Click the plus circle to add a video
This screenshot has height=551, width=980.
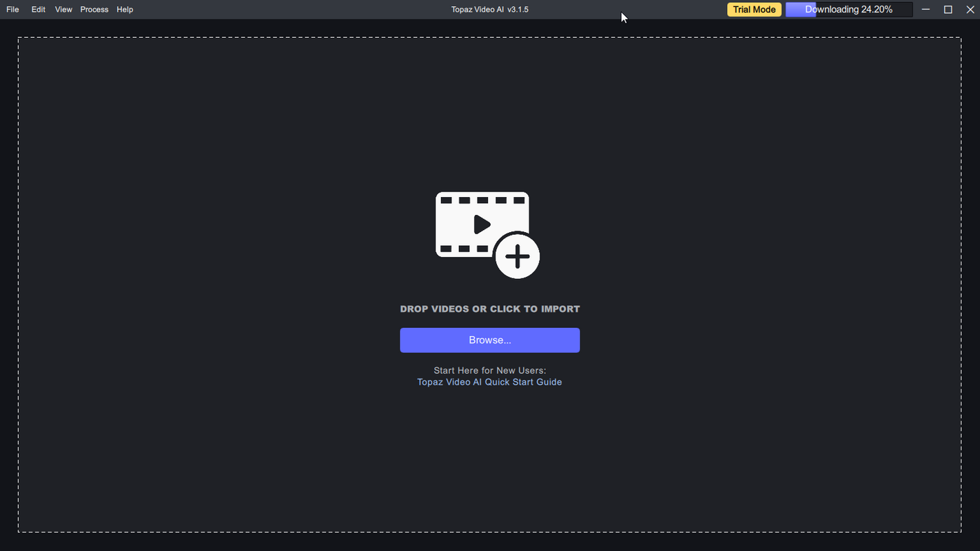tap(517, 256)
